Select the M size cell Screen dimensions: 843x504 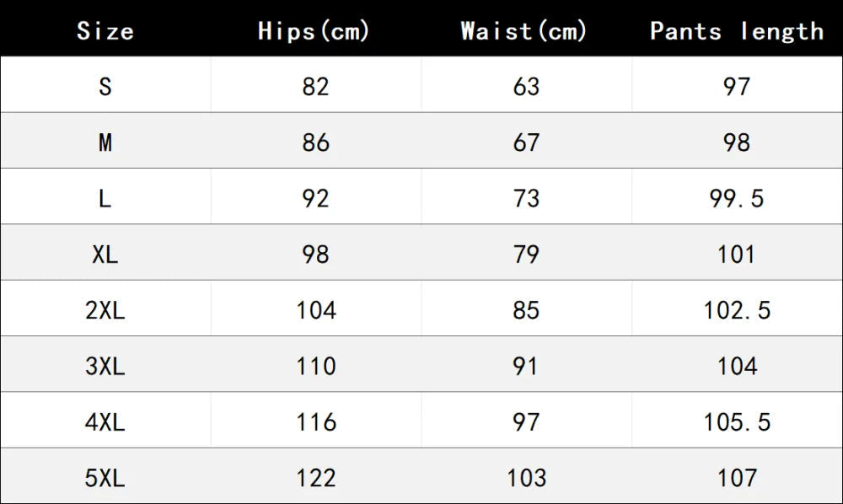pos(105,142)
